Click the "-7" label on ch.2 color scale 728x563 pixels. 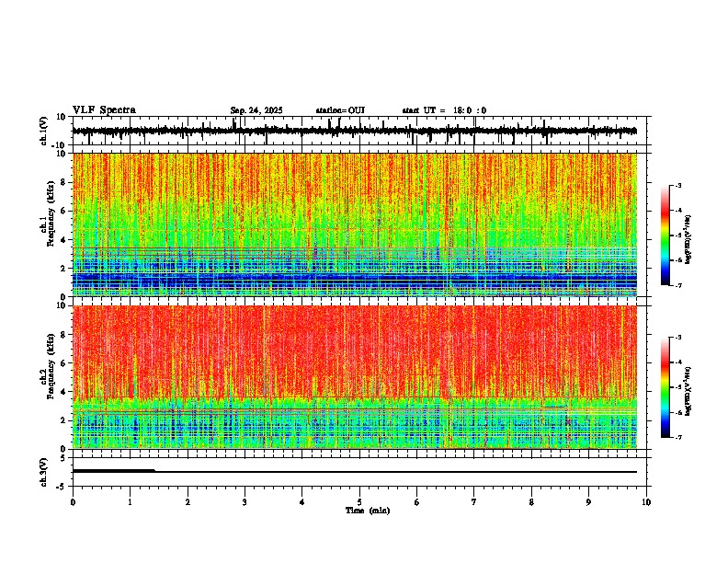coord(678,437)
